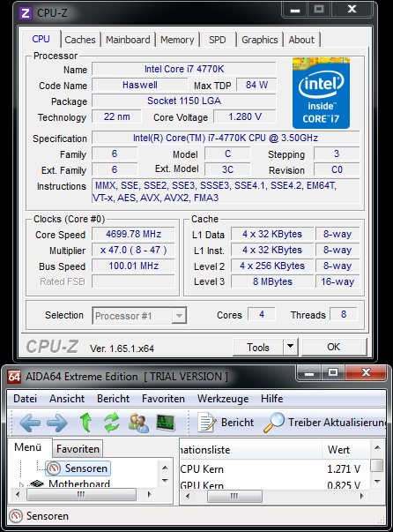Viewport: 393px width, 532px height.
Task: Click the Core Voltage 1.280 V field
Action: (245, 117)
